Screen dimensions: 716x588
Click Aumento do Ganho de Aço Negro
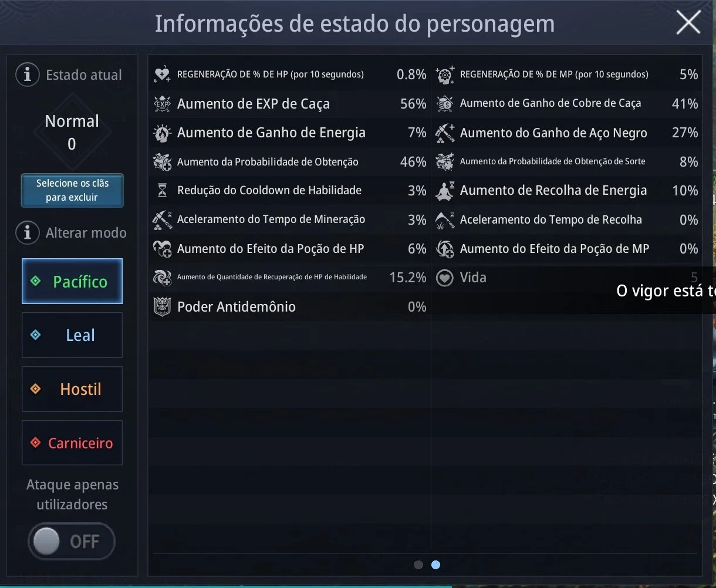553,133
